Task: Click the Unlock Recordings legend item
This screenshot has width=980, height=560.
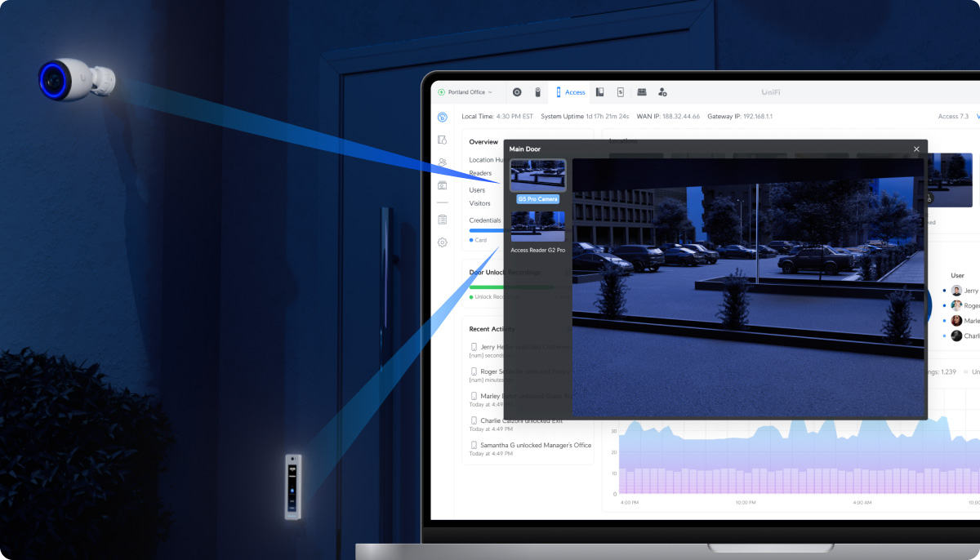Action: [487, 296]
